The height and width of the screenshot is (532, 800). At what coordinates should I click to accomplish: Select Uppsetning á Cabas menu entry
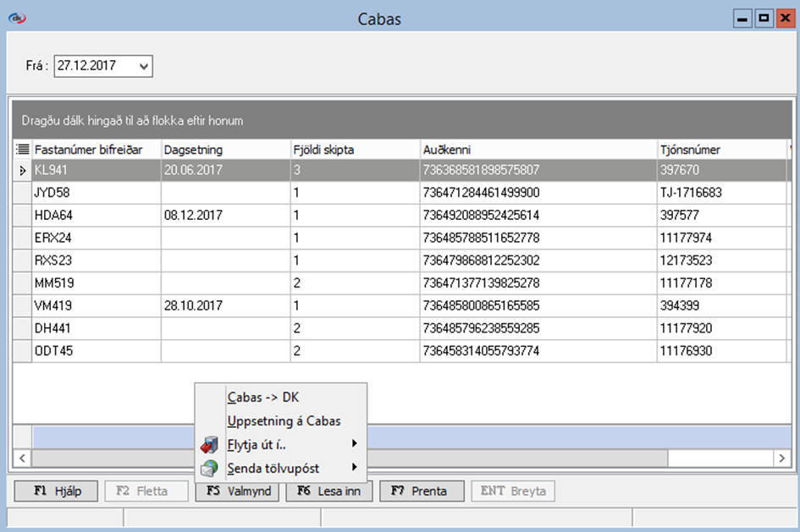(x=284, y=420)
